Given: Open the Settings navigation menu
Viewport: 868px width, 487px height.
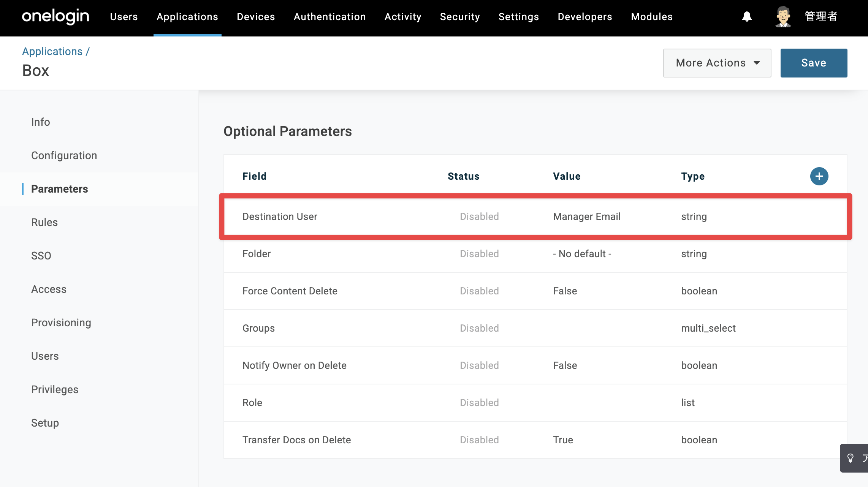Looking at the screenshot, I should point(519,17).
